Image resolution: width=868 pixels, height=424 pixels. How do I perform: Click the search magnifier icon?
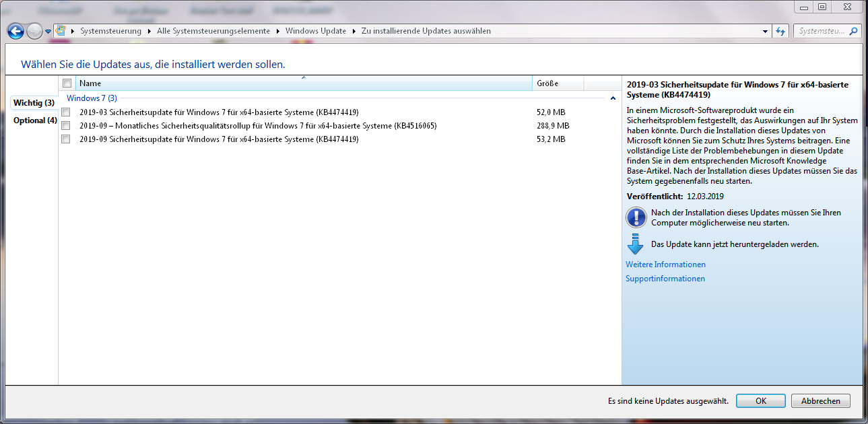pyautogui.click(x=854, y=31)
